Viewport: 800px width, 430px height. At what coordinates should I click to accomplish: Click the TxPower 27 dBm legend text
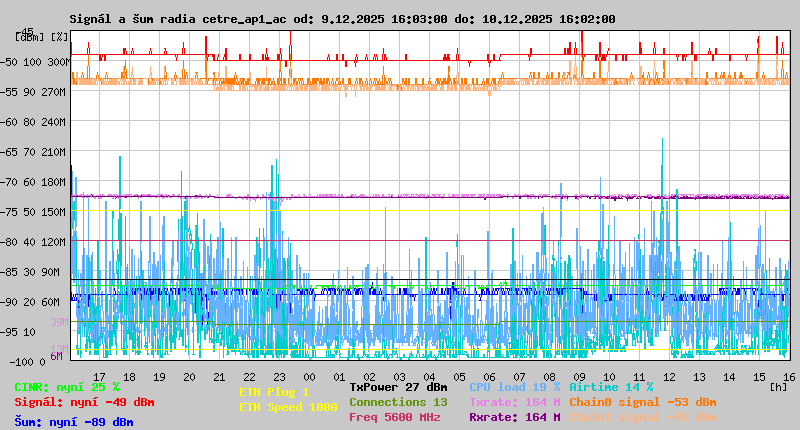pyautogui.click(x=398, y=387)
